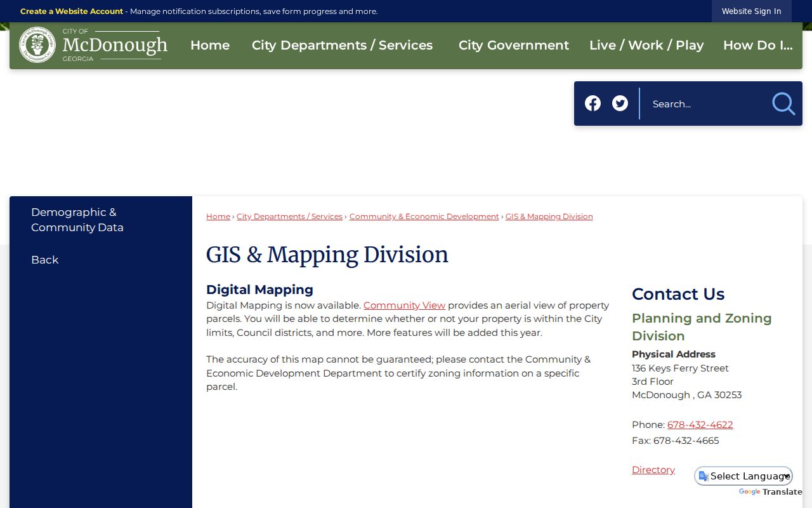The image size is (812, 508).
Task: Focus the Search text field
Action: [705, 104]
